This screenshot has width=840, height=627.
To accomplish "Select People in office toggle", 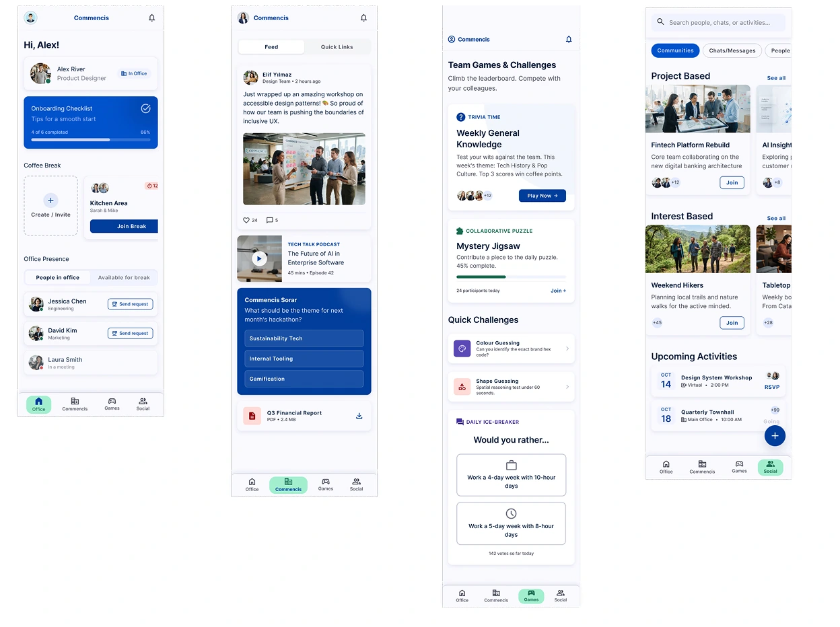I will (x=58, y=277).
